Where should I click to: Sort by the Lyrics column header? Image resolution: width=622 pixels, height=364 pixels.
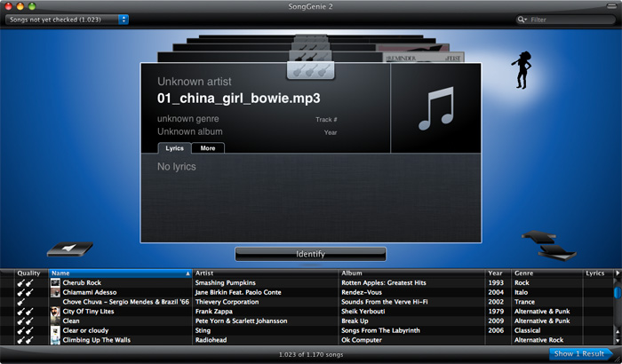[598, 273]
